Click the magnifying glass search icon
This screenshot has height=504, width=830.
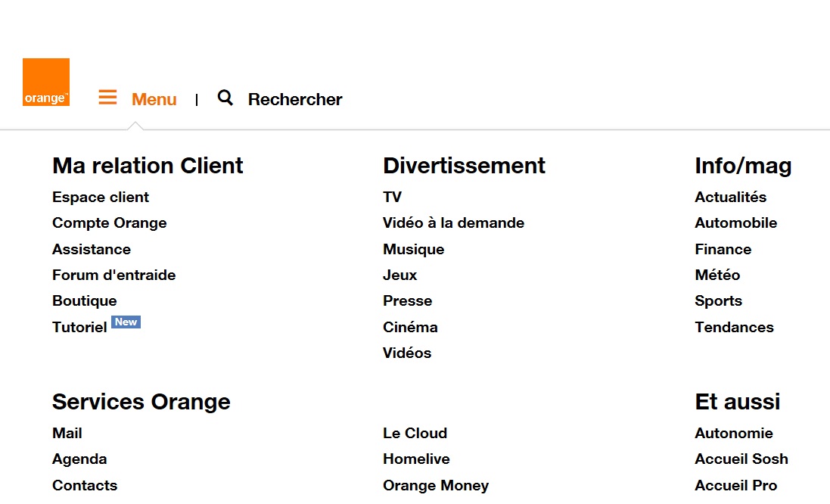pyautogui.click(x=225, y=98)
